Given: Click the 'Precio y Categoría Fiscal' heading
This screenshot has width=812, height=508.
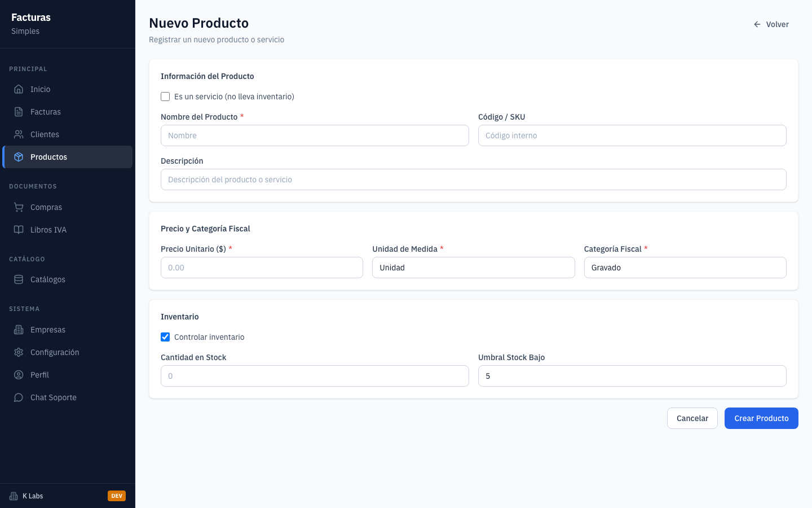Looking at the screenshot, I should pos(205,229).
